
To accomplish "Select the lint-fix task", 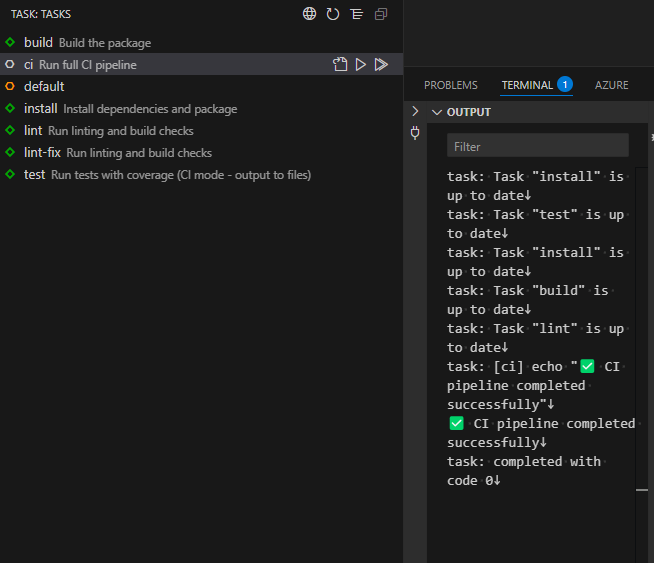I will (201, 153).
